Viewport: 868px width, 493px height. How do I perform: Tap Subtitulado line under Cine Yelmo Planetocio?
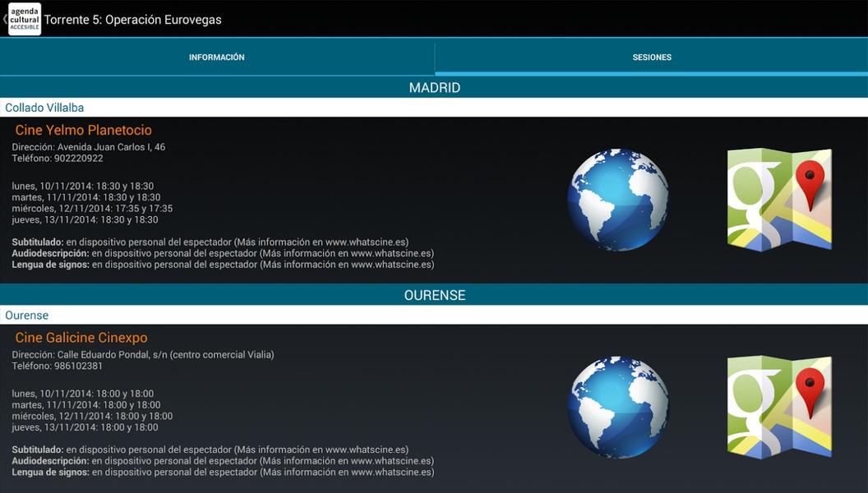[x=210, y=242]
